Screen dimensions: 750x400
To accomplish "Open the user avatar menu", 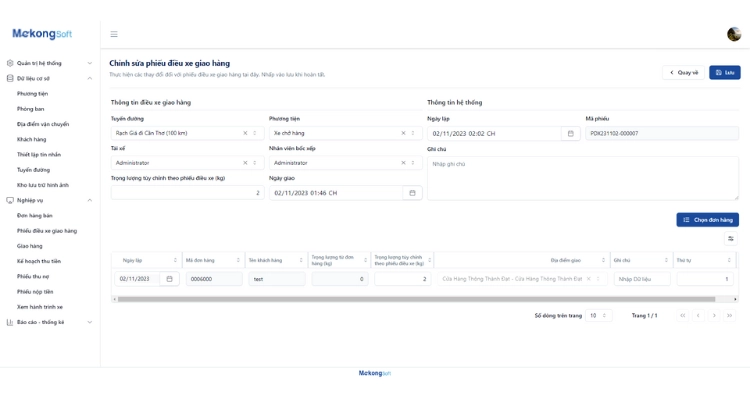I will 734,34.
